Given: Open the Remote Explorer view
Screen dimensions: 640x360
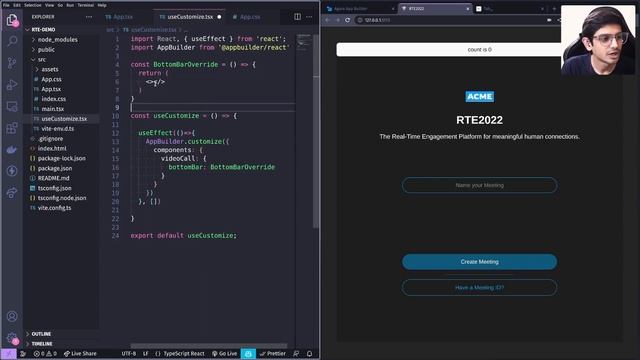Looking at the screenshot, I should (12, 107).
